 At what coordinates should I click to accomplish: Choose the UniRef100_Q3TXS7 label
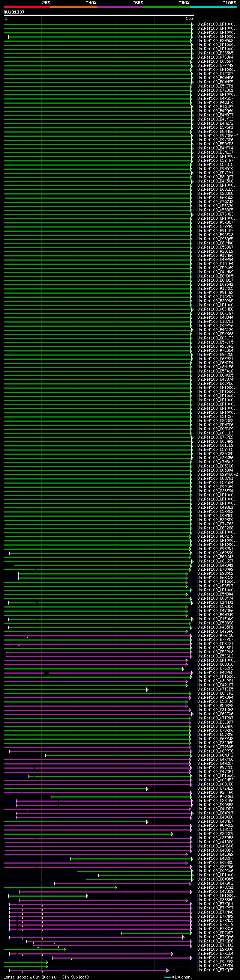coord(215,416)
